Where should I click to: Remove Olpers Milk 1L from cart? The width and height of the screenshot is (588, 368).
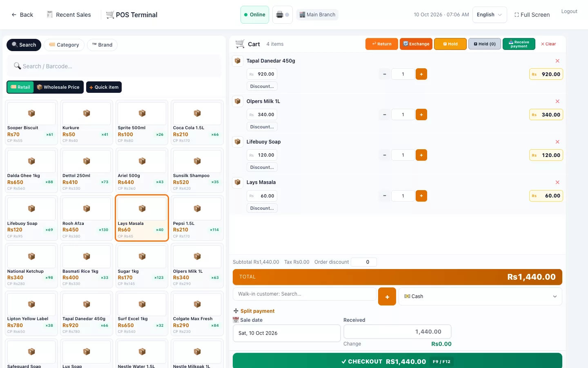pyautogui.click(x=557, y=101)
